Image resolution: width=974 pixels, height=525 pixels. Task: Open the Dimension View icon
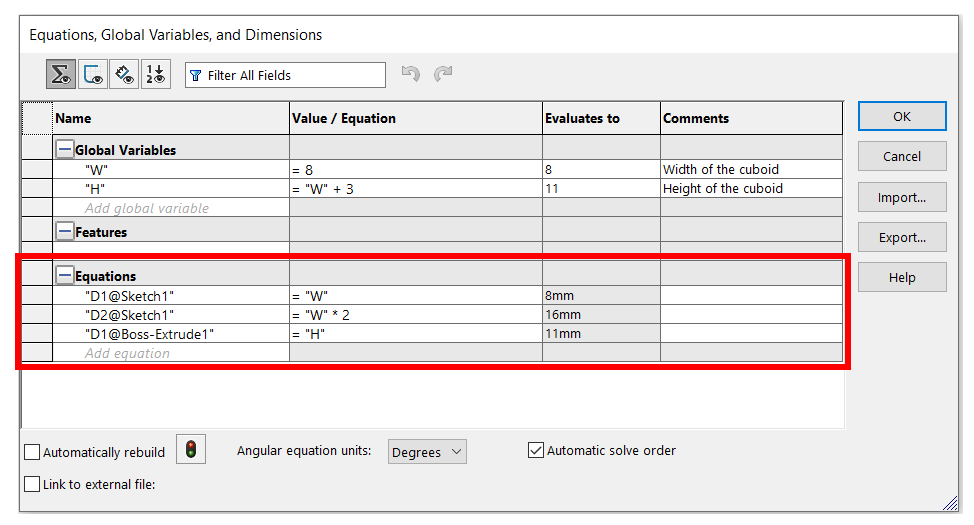[124, 75]
